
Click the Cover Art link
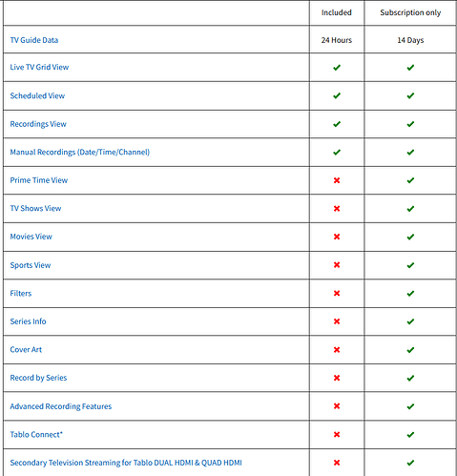click(26, 349)
